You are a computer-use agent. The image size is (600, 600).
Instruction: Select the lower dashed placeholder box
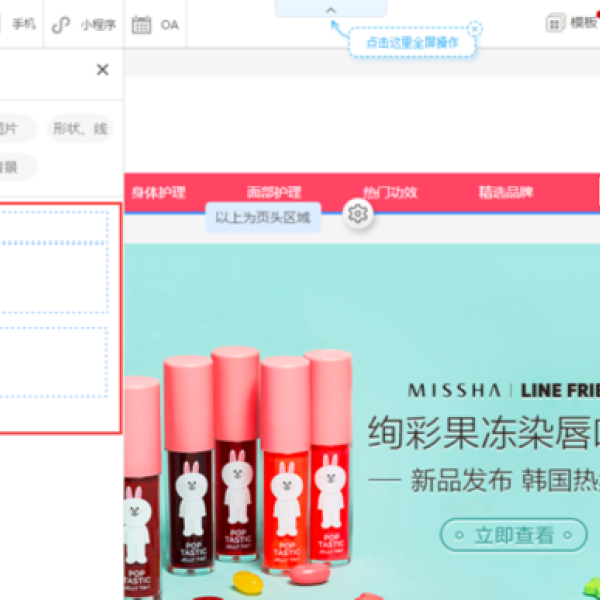pos(53,364)
